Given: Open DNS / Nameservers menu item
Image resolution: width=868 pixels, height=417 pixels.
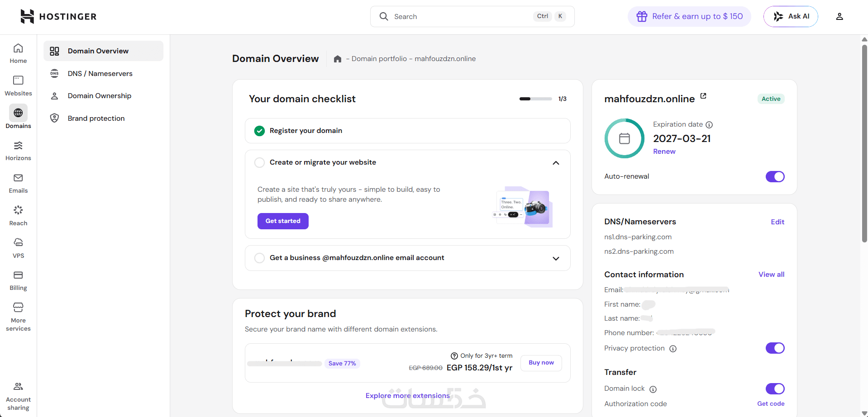Looking at the screenshot, I should [x=100, y=74].
